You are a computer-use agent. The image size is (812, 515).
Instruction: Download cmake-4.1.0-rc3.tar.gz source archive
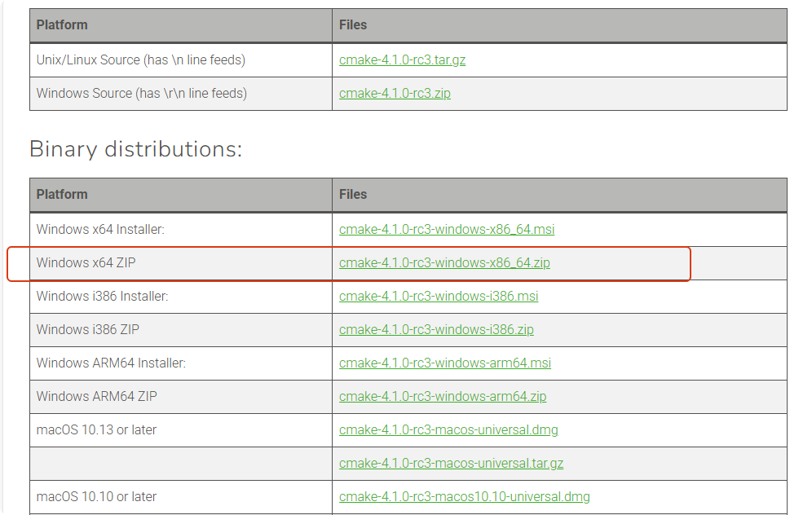pos(402,60)
